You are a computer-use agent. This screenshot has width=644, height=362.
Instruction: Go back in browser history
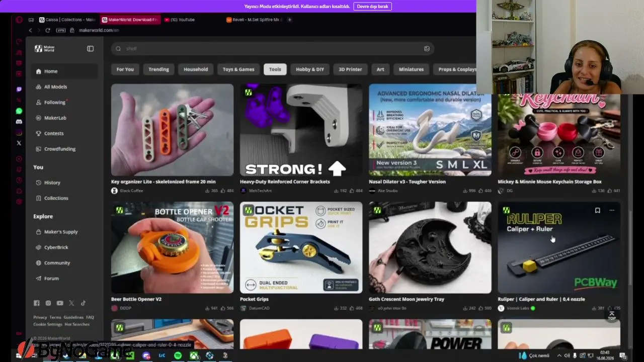(x=30, y=30)
